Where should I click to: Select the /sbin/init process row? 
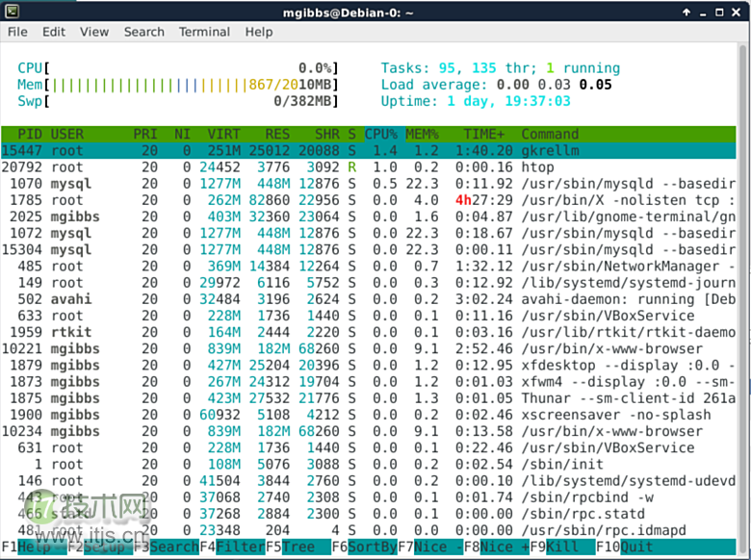click(x=369, y=465)
